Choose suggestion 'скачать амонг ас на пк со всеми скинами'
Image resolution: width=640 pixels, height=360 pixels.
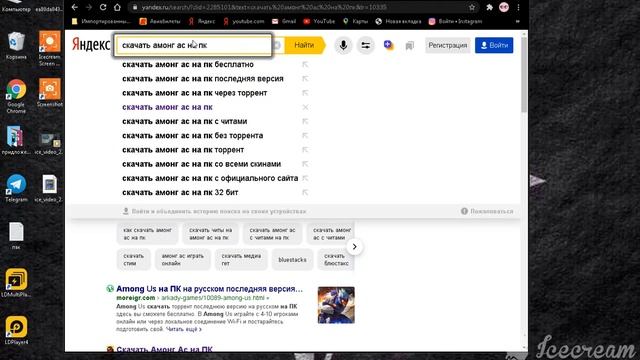tap(202, 164)
